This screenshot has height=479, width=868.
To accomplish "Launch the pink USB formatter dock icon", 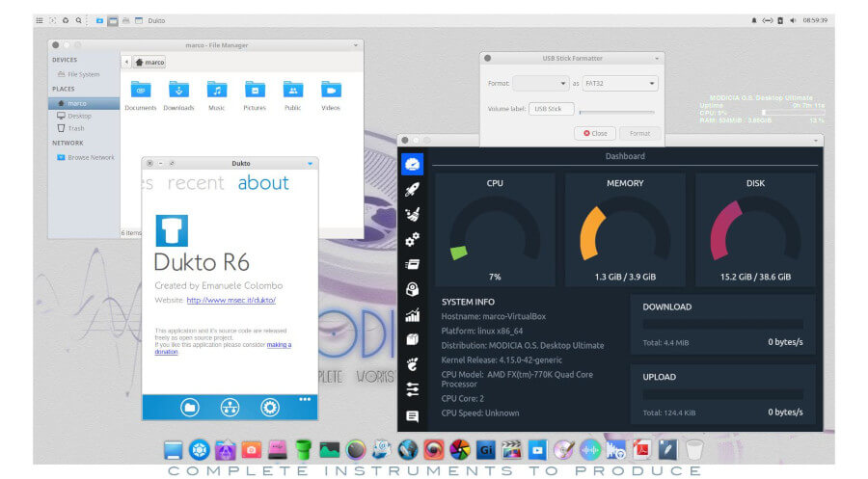I will coord(278,450).
